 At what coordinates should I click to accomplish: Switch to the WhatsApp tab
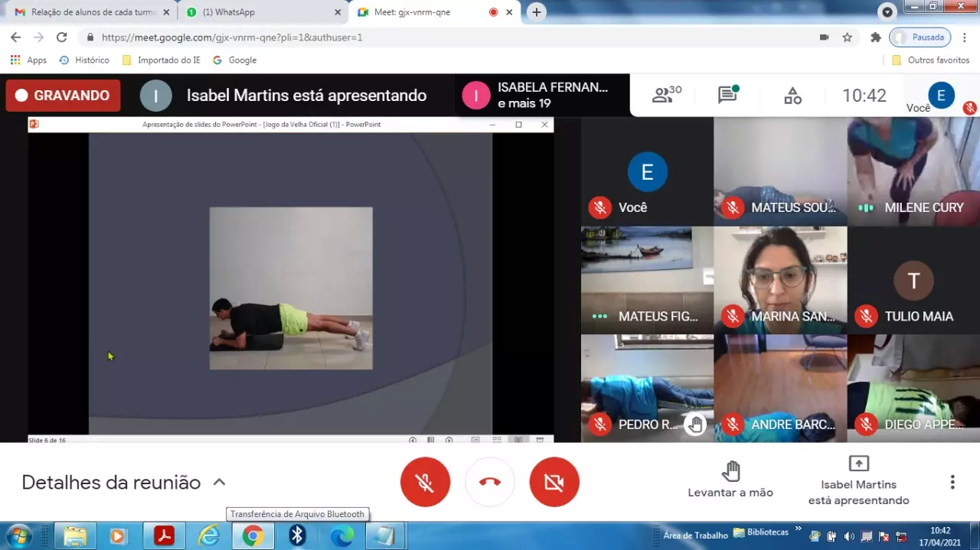260,12
